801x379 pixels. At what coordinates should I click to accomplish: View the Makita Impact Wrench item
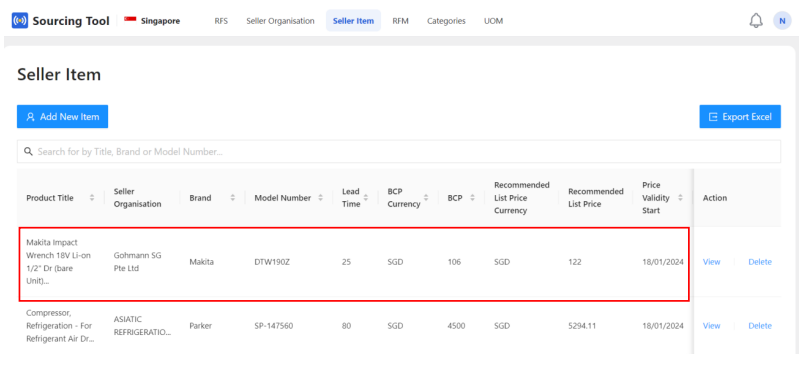(711, 262)
